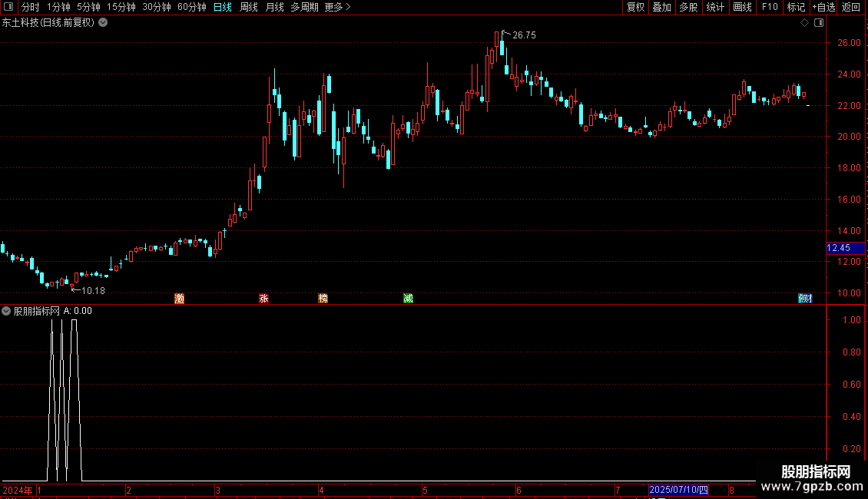868x499 pixels.
Task: Switch to 月线 monthly chart
Action: 274,7
